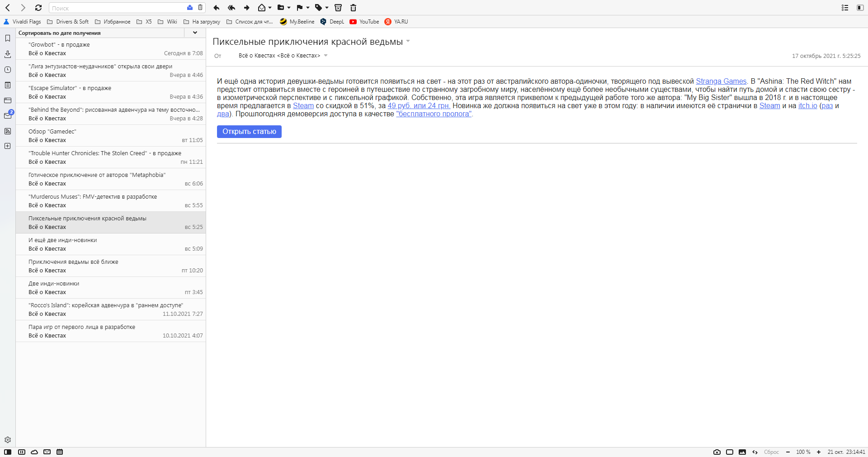The height and width of the screenshot is (457, 868).
Task: Zoom out with the minus button
Action: point(788,452)
